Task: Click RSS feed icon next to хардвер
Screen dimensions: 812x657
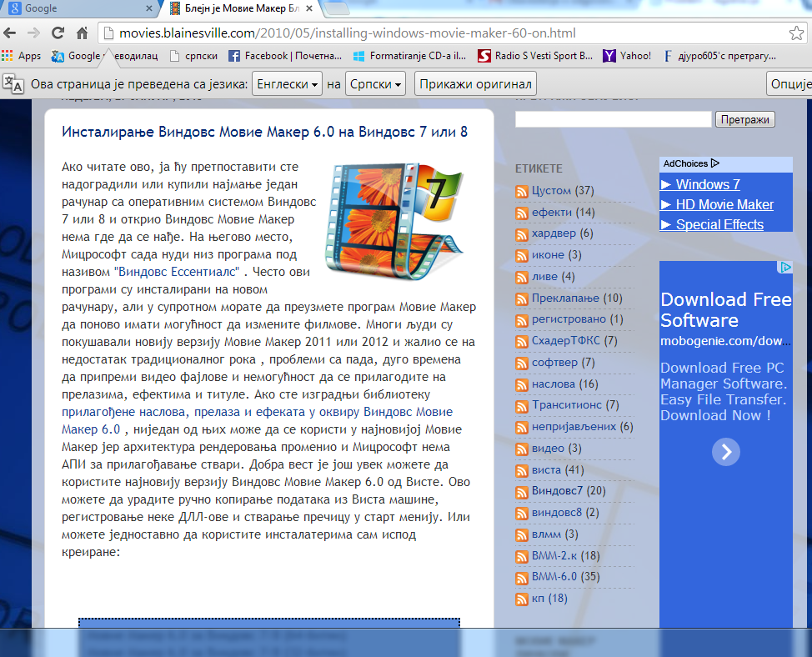Action: coord(522,234)
